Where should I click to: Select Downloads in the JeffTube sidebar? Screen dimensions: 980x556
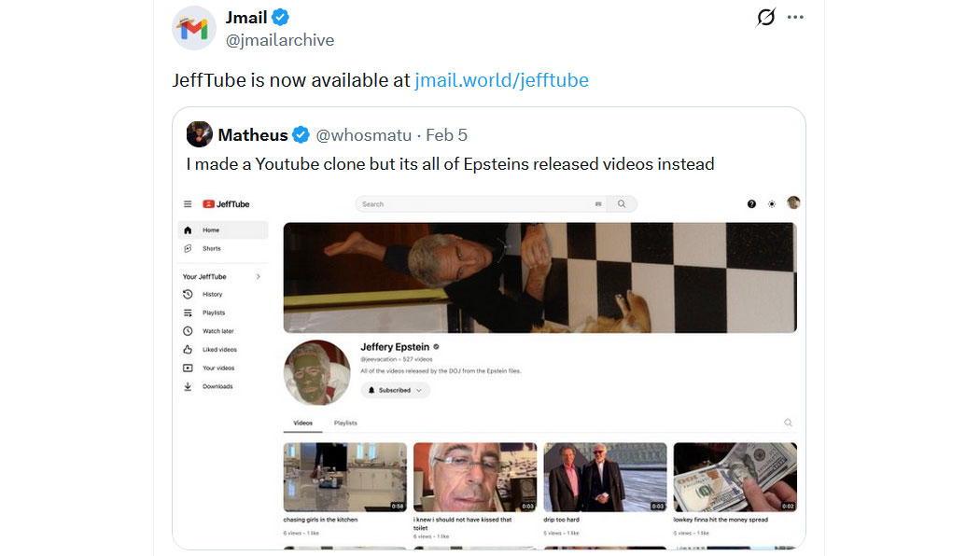coord(217,386)
